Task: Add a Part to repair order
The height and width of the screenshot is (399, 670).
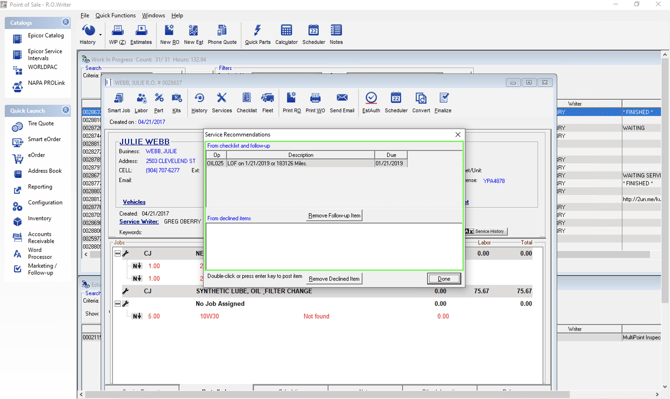Action: (159, 103)
